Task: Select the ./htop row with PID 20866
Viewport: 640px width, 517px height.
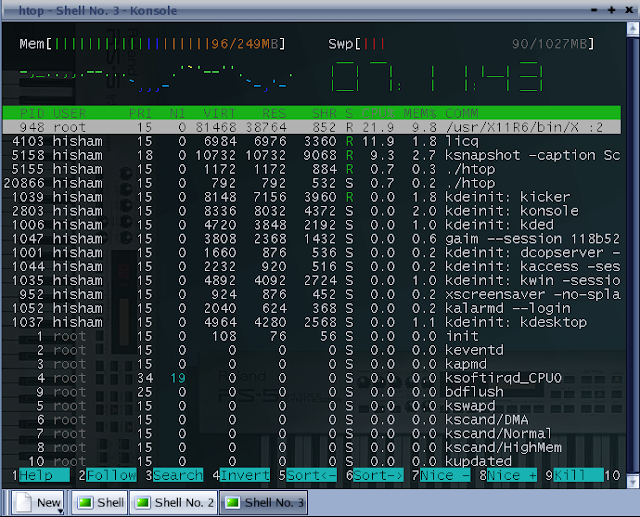Action: [312, 183]
